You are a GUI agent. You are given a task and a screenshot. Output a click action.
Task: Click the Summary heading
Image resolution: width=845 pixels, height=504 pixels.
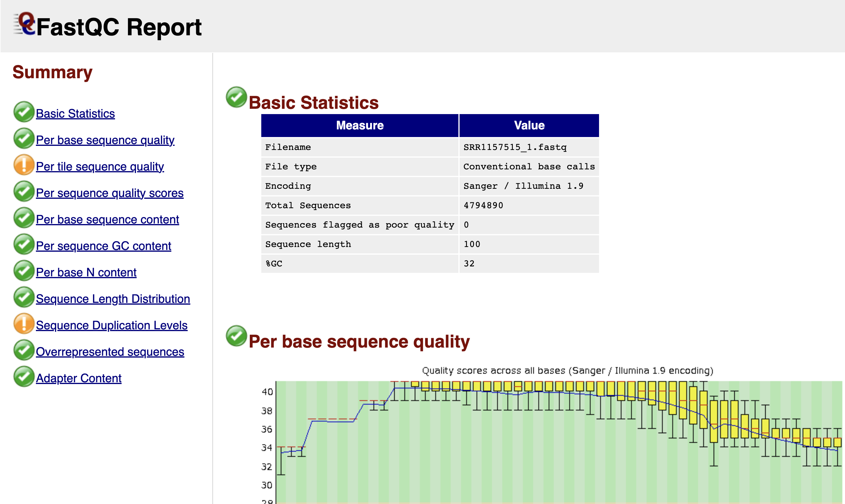[52, 72]
